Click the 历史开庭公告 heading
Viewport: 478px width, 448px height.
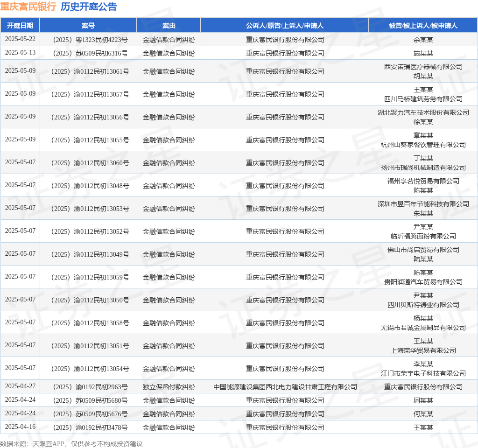click(x=89, y=7)
